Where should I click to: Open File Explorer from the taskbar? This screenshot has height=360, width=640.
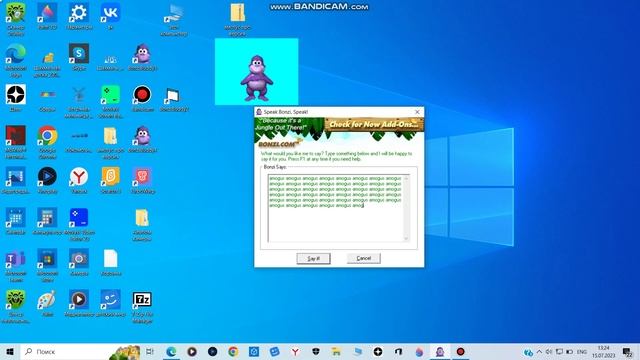[336, 351]
